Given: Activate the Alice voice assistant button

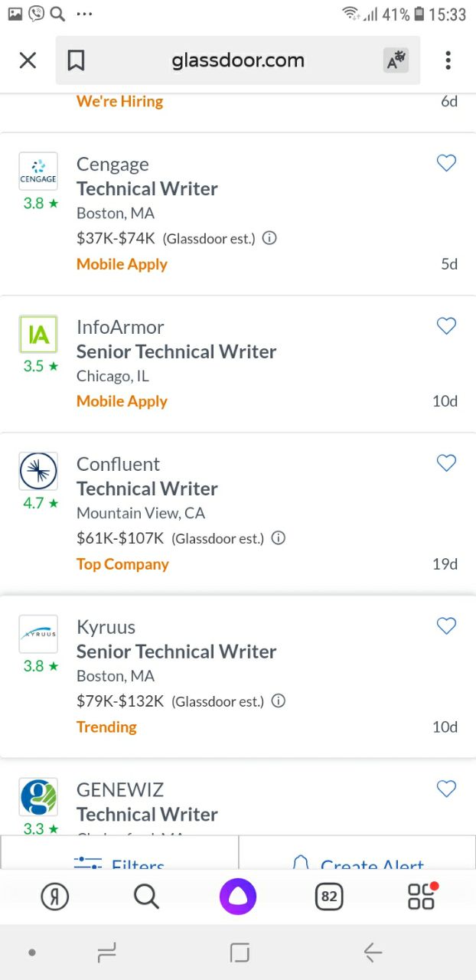Looking at the screenshot, I should coord(238,897).
